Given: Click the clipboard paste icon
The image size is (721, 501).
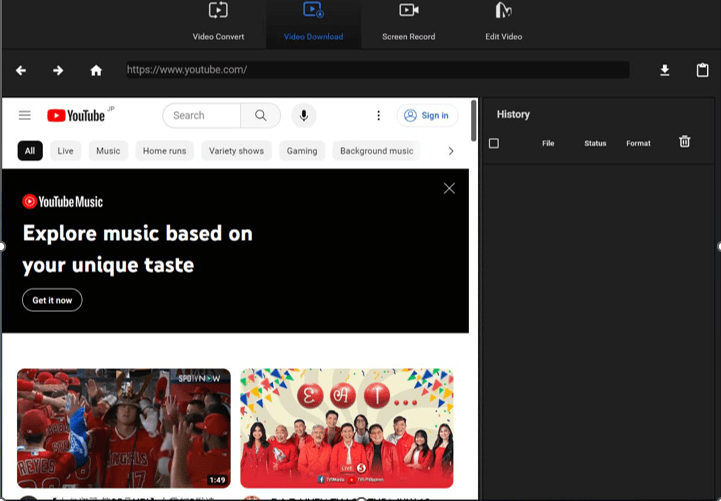Looking at the screenshot, I should click(x=702, y=70).
